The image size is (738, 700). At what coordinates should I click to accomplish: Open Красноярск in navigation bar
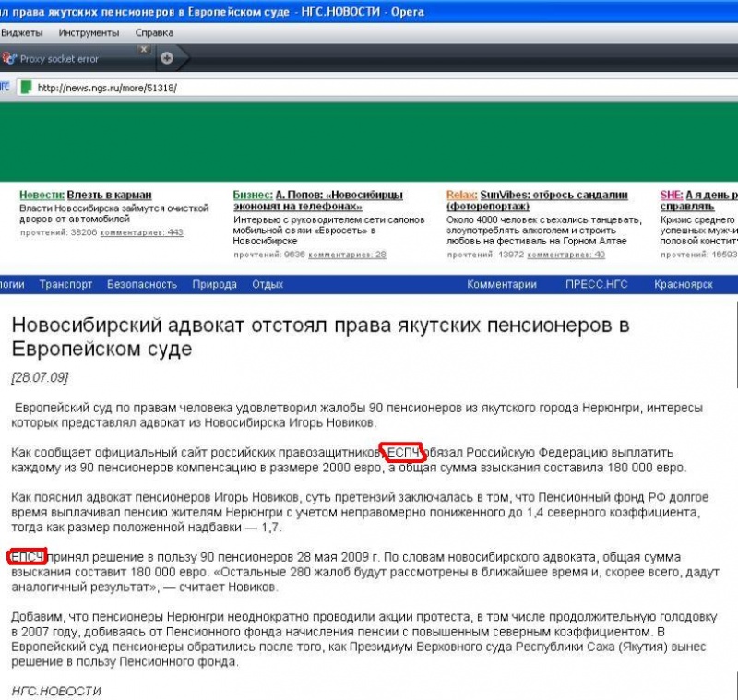pyautogui.click(x=684, y=285)
